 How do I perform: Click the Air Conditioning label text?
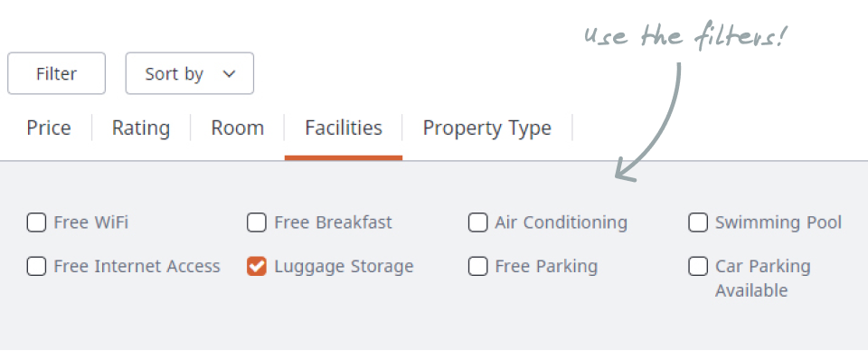[561, 223]
